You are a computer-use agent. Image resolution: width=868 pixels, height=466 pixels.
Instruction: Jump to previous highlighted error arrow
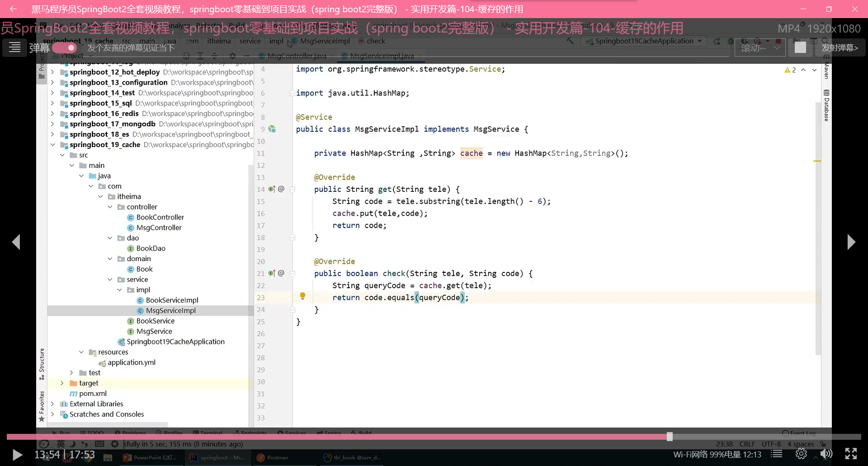tap(803, 70)
